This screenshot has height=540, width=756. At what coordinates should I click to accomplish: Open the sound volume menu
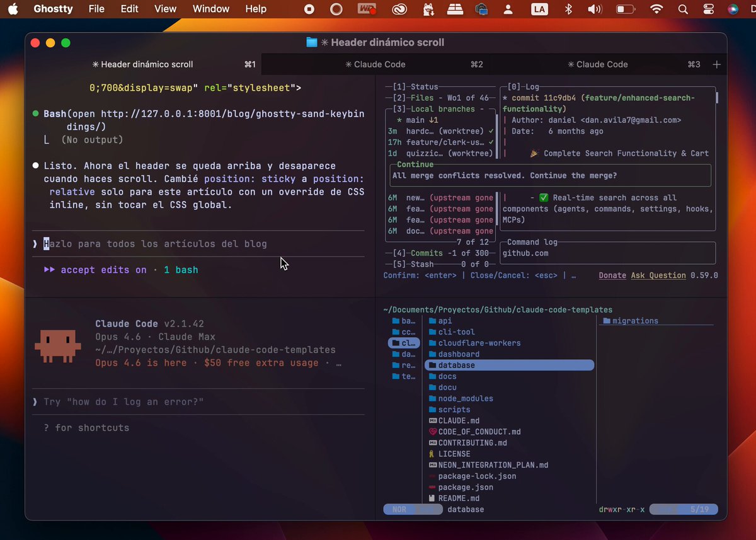pos(595,9)
